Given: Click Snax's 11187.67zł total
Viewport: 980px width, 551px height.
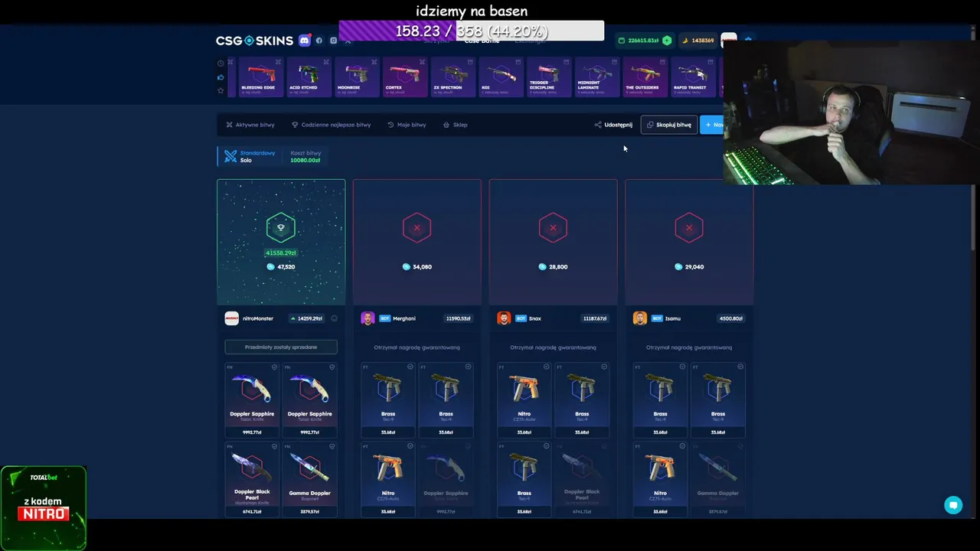Looking at the screenshot, I should point(594,318).
